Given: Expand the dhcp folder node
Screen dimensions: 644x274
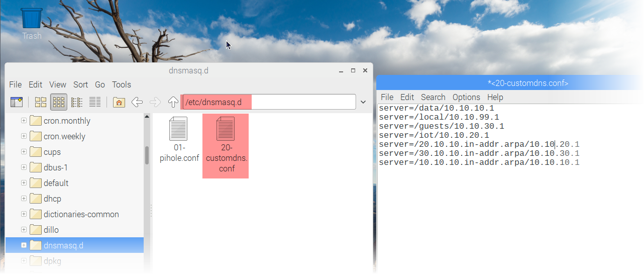Looking at the screenshot, I should pos(24,199).
